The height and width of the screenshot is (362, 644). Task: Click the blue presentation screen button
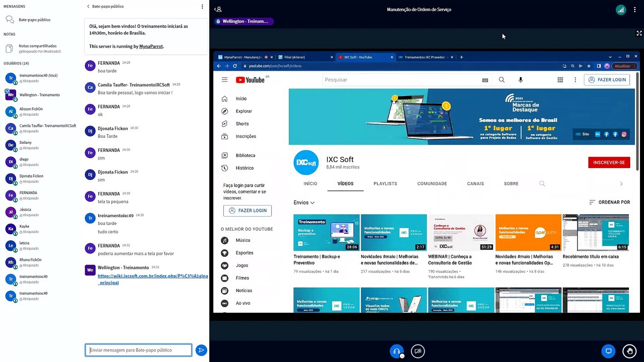(608, 351)
